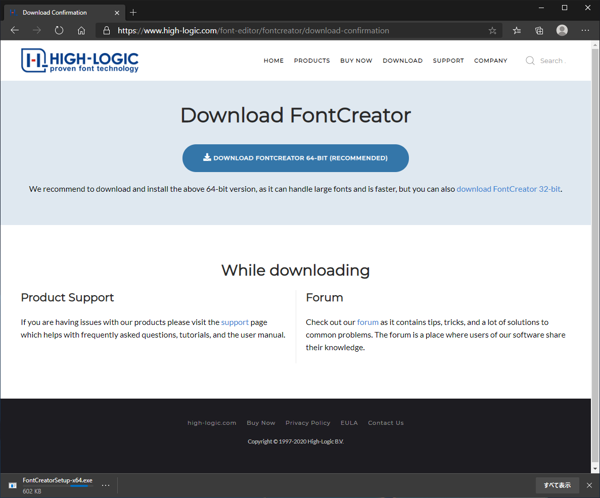
Task: Open the SUPPORT menu item
Action: (x=448, y=60)
